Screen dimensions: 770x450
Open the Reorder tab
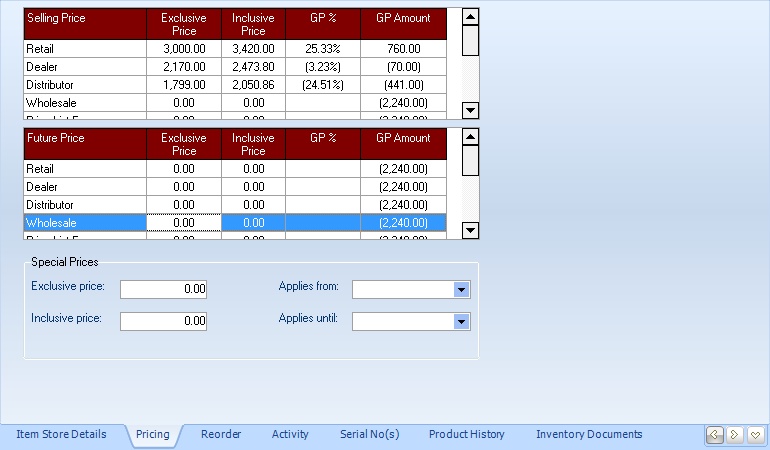click(221, 435)
